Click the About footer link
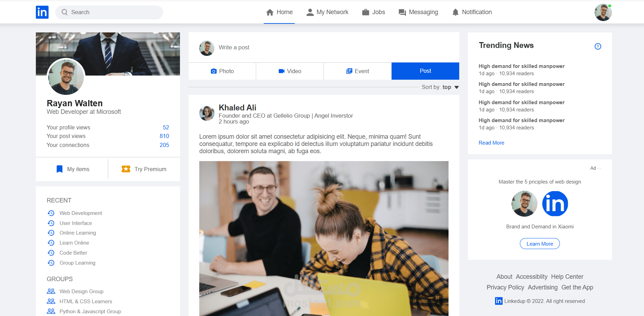 click(x=504, y=277)
